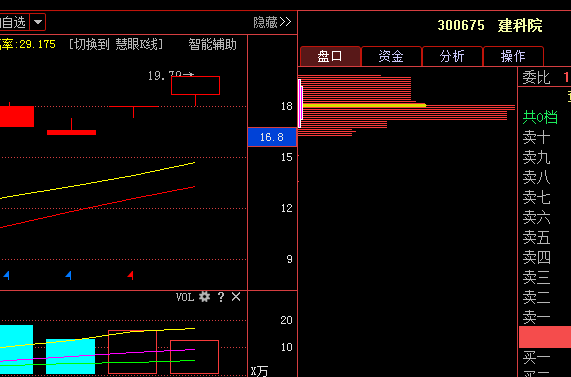Click the red arrow marker under K-line
Image resolution: width=571 pixels, height=377 pixels.
coord(130,275)
